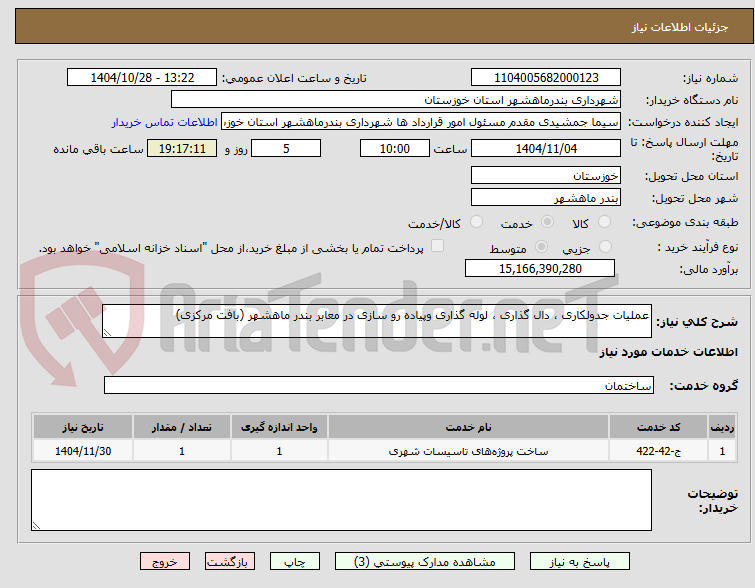Select the کالا/خدمت radio button
755x588 pixels.
click(x=476, y=222)
